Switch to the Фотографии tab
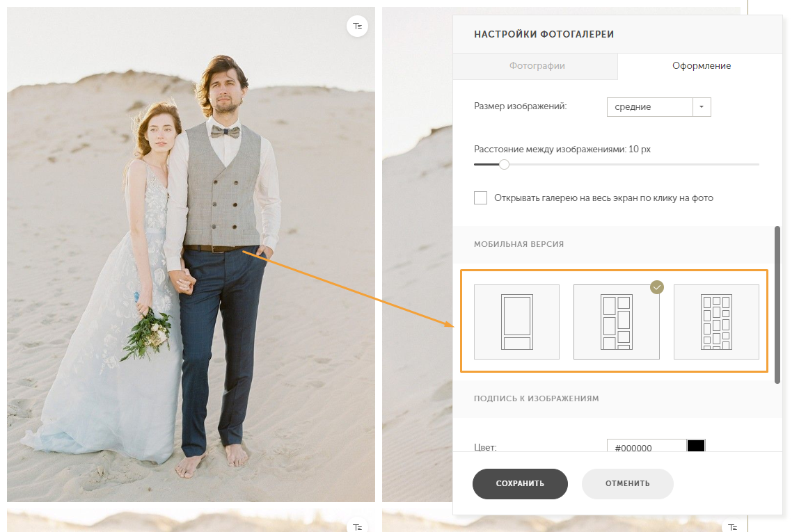This screenshot has height=532, width=799. [536, 66]
